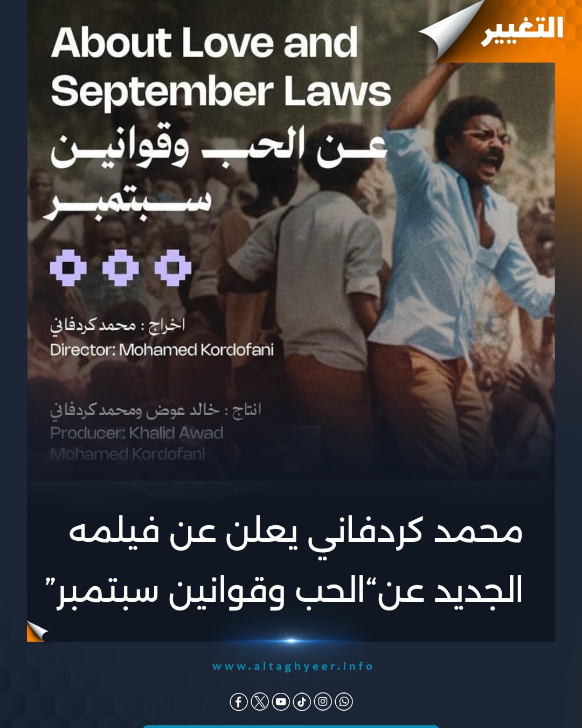Click the 'About Love and September Laws' title
This screenshot has height=728, width=582.
[221, 67]
